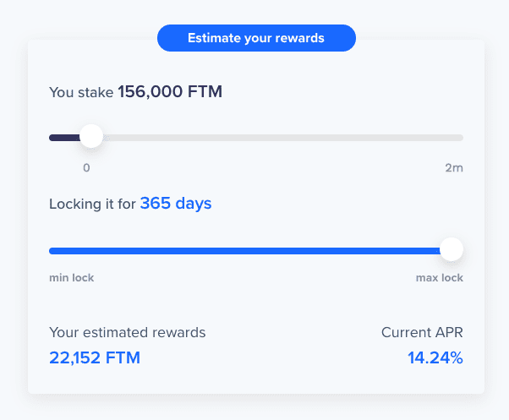This screenshot has width=509, height=420.
Task: Select the 365 days lock value
Action: 176,204
